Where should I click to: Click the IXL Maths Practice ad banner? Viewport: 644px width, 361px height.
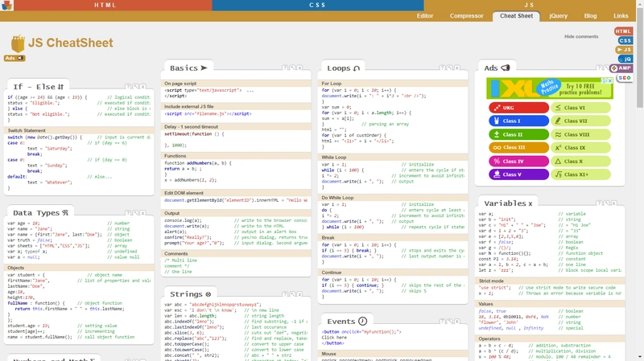[x=550, y=88]
